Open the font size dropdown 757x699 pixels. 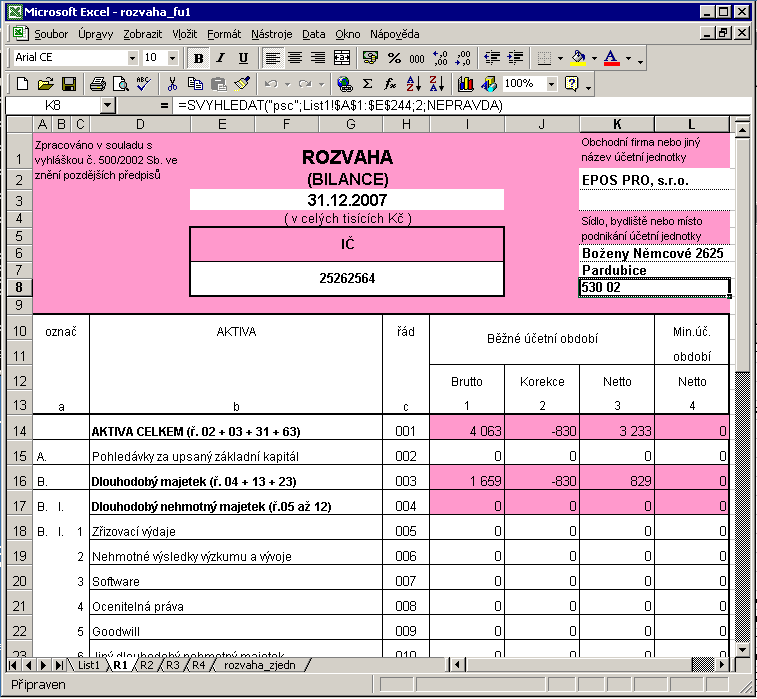[174, 58]
